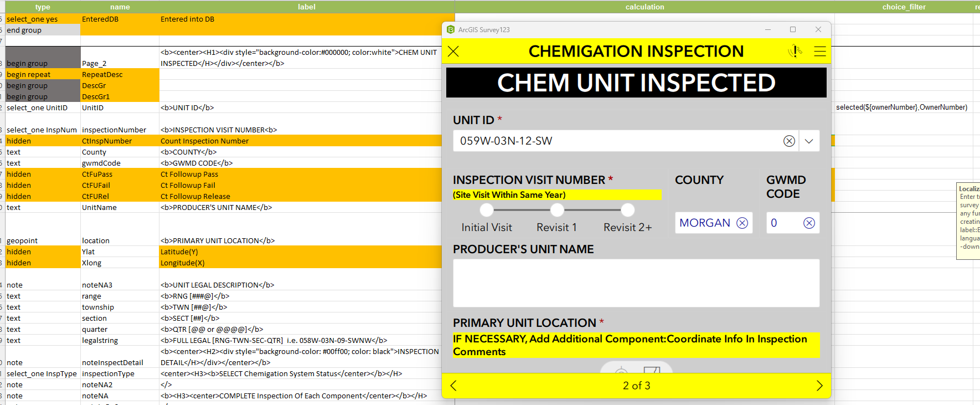Clear the MORGAN county value

742,223
